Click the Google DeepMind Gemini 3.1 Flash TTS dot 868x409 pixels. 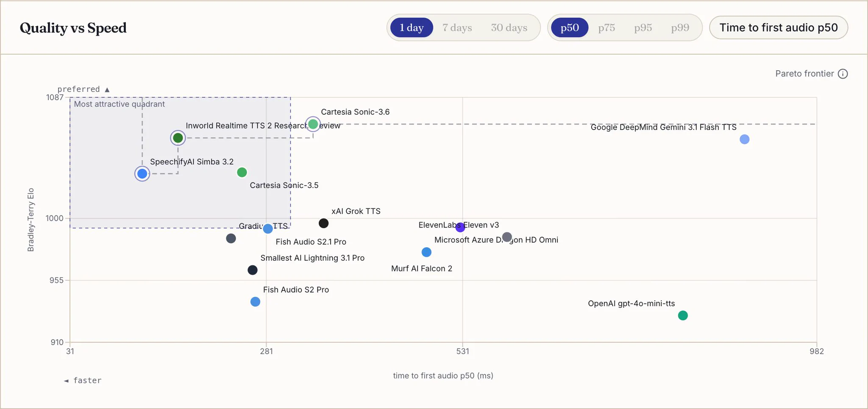[x=745, y=139]
